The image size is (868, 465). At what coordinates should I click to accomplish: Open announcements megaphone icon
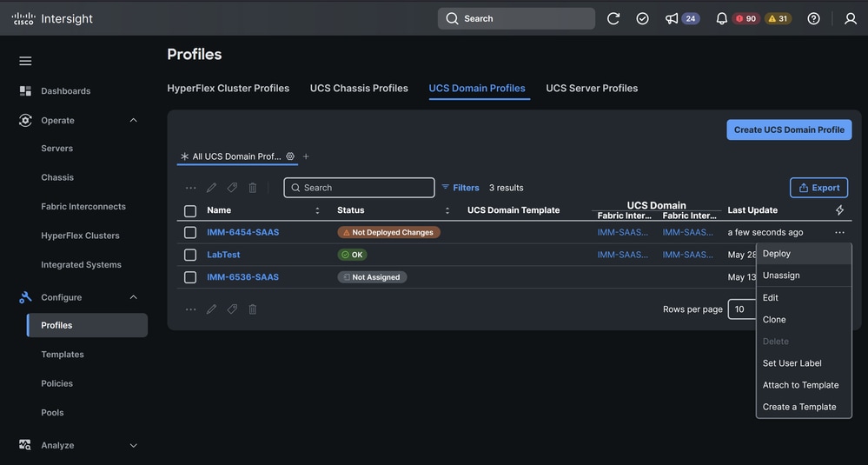coord(672,18)
